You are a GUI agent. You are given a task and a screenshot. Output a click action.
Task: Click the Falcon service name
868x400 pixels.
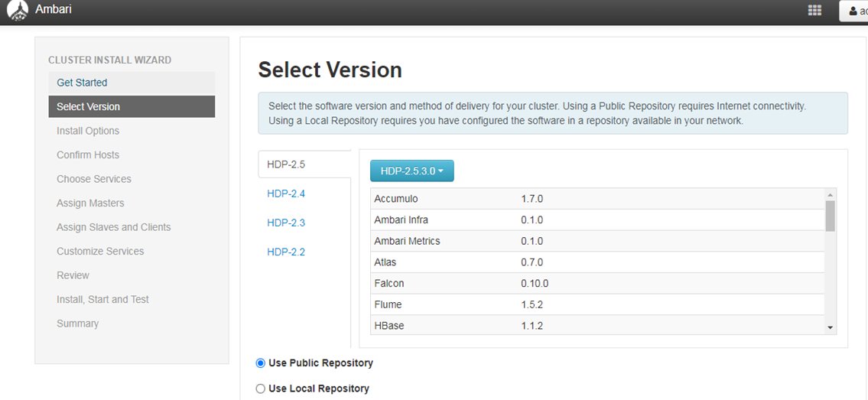(389, 284)
